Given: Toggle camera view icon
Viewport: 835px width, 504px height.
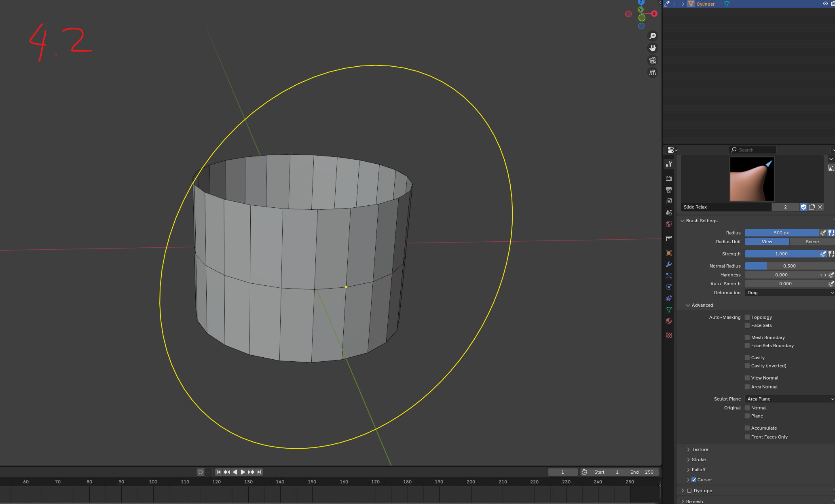Looking at the screenshot, I should [652, 60].
